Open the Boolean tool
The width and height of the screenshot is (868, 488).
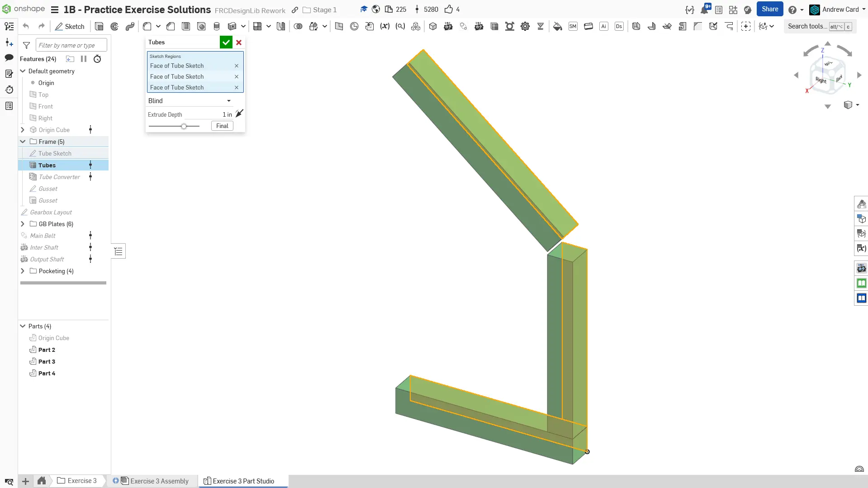tap(298, 26)
